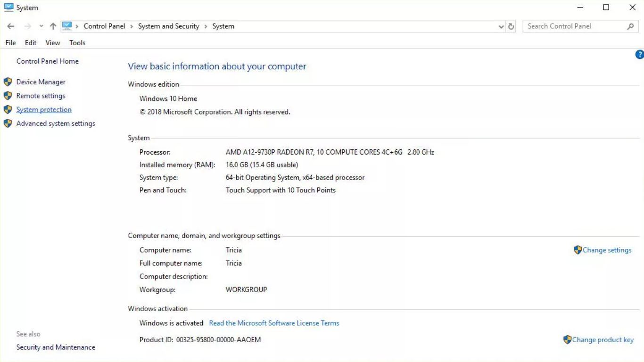Click the processor value AMD A12-9730P text
The width and height of the screenshot is (644, 362).
coord(330,152)
